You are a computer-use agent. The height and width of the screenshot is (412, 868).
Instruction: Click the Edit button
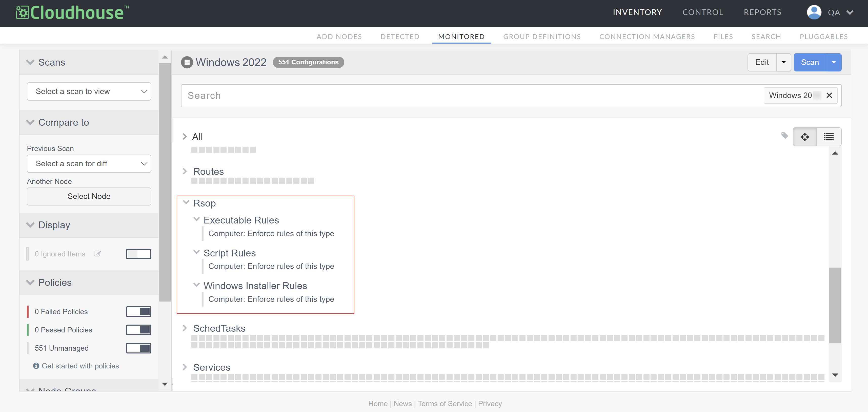(x=762, y=62)
